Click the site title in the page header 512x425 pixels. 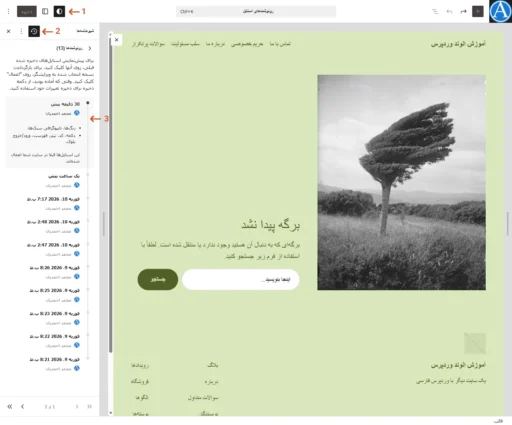point(458,44)
